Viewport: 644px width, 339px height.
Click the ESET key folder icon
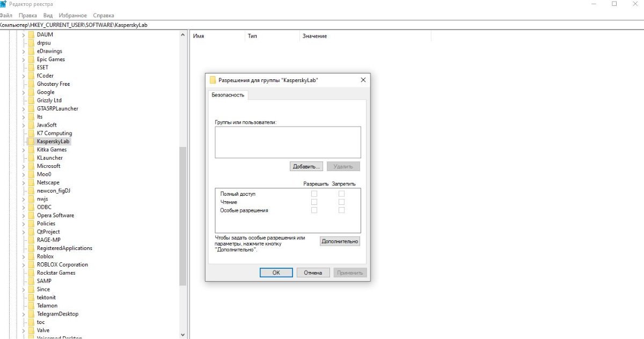[x=31, y=68]
